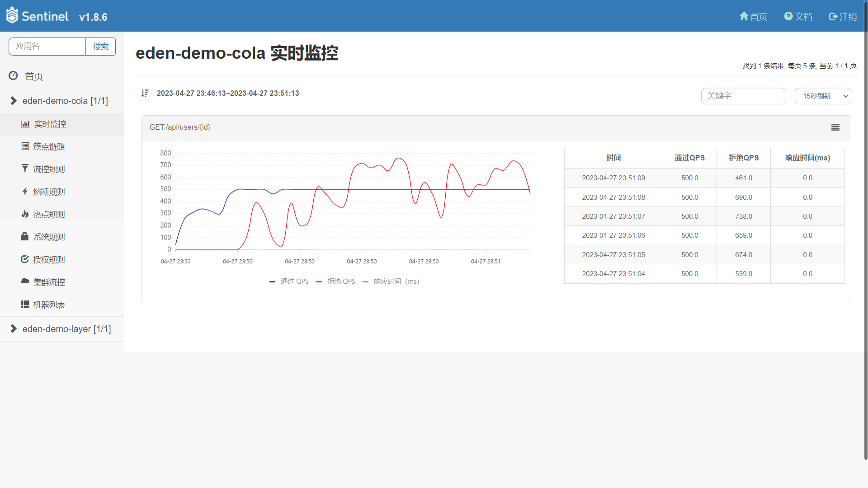Click the 关键字 keyword filter input field
This screenshot has width=868, height=488.
point(743,96)
